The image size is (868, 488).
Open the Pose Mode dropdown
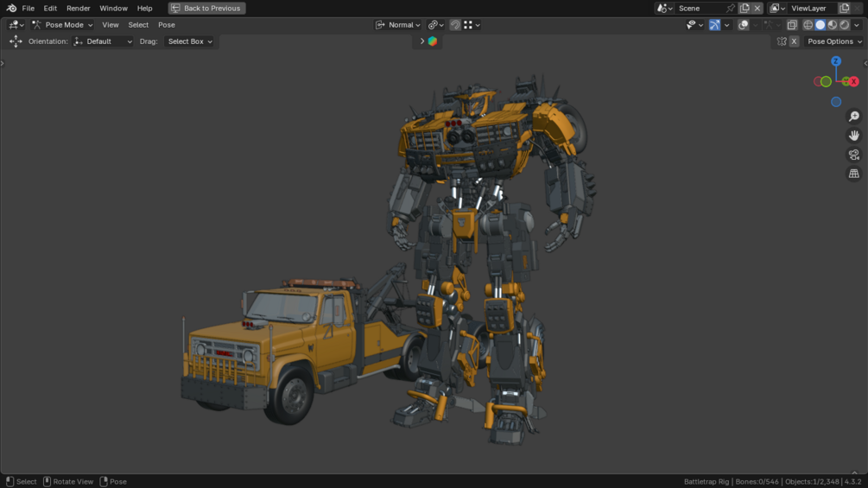coord(62,25)
